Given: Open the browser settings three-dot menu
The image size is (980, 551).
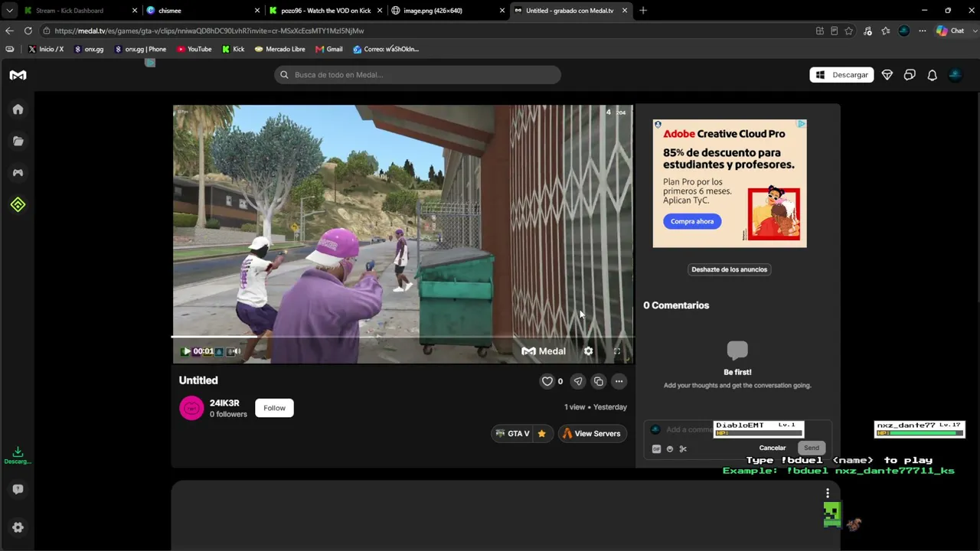Looking at the screenshot, I should (x=922, y=31).
